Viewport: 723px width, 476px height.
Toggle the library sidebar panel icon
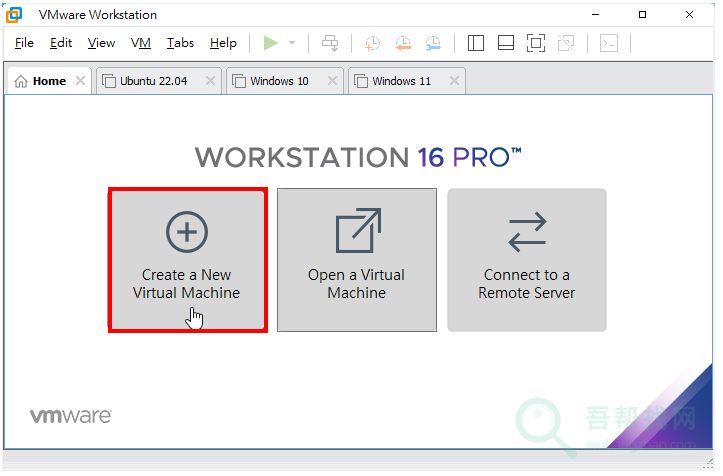click(x=475, y=43)
